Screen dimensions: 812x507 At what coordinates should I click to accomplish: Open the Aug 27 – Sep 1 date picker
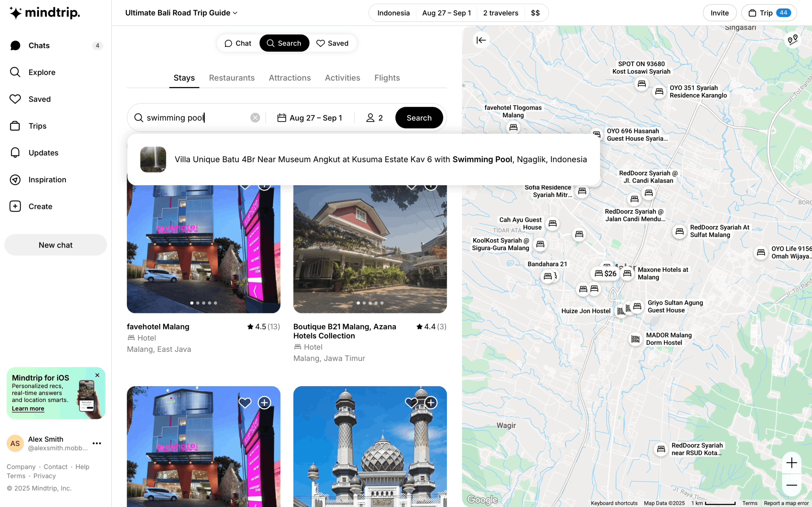310,118
